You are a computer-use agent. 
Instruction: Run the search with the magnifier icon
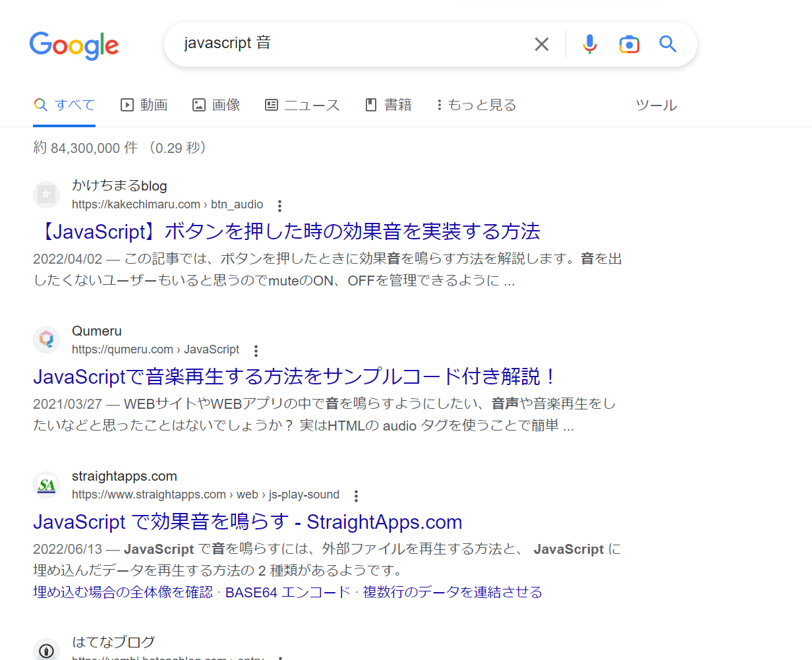tap(668, 44)
